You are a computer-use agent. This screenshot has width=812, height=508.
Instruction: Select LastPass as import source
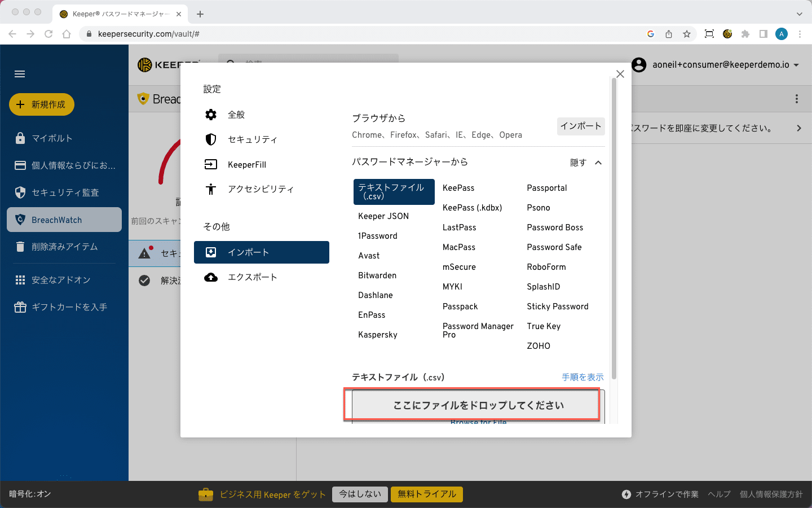[459, 227]
